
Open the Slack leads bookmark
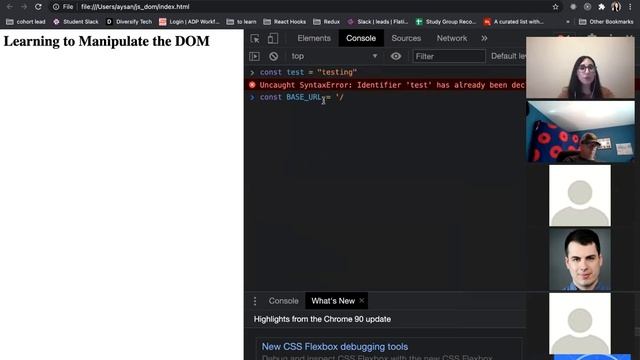coord(378,22)
